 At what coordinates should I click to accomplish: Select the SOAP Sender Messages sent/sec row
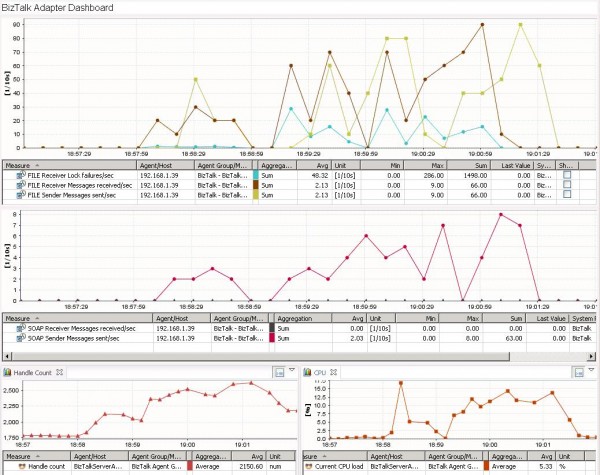pyautogui.click(x=300, y=338)
